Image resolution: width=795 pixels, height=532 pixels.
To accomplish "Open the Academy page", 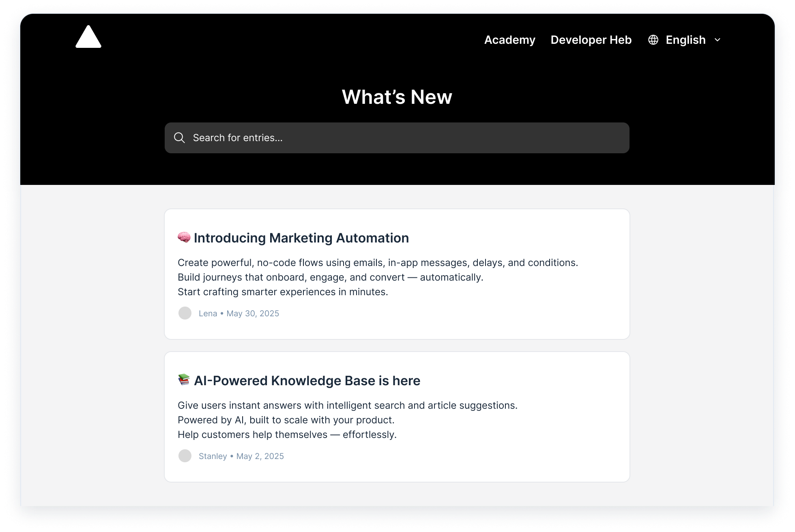I will [509, 40].
